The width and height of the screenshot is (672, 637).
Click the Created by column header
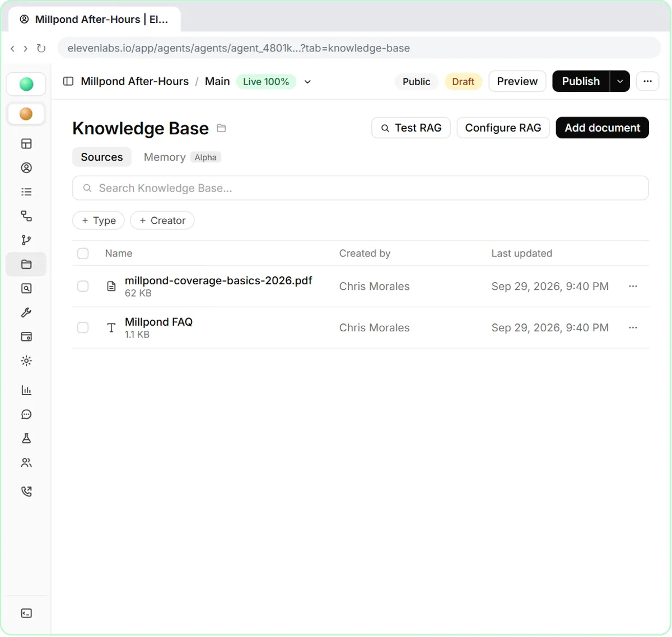point(365,254)
